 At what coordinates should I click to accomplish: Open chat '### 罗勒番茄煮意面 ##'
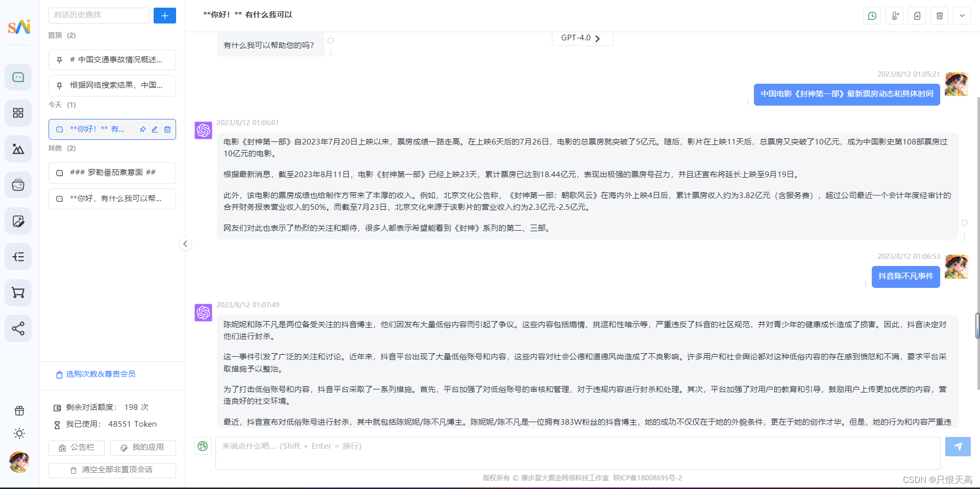point(112,173)
